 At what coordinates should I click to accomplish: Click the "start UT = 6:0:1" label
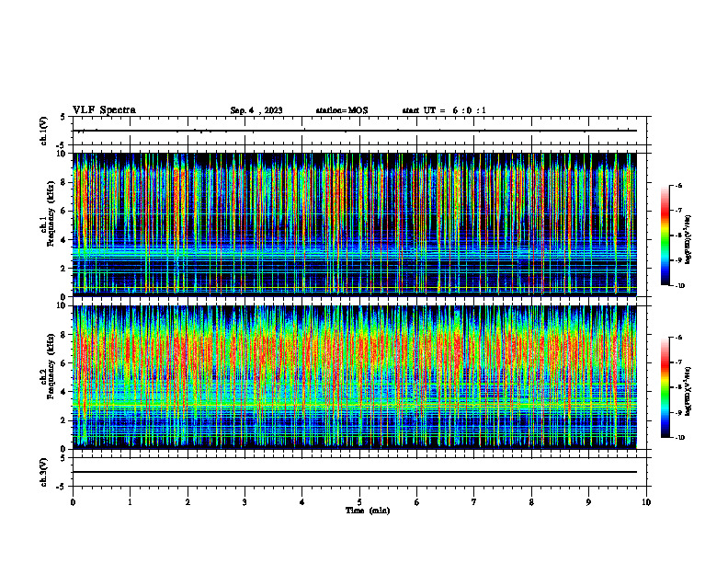(444, 110)
